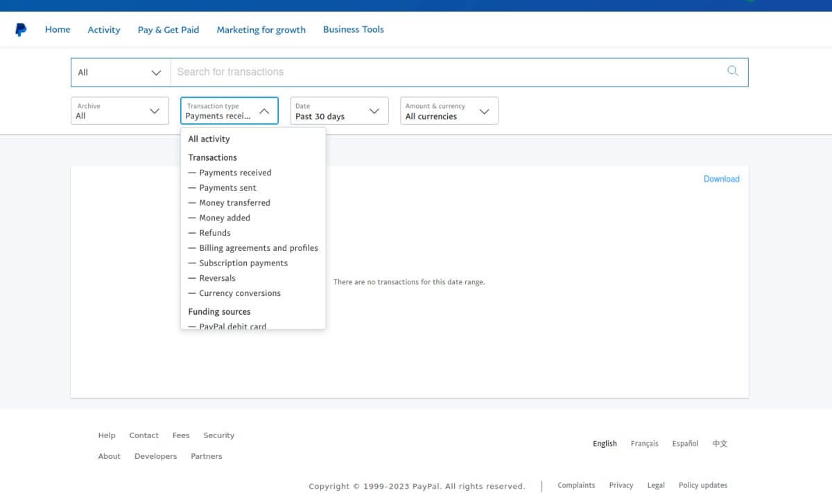Screen dimensions: 832x504
Task: Type in the Search for transactions field
Action: (444, 72)
